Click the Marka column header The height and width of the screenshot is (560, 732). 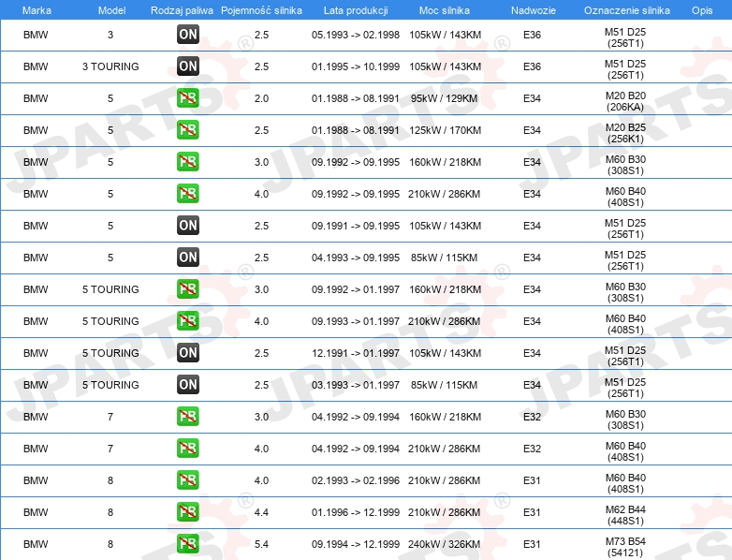pos(37,10)
